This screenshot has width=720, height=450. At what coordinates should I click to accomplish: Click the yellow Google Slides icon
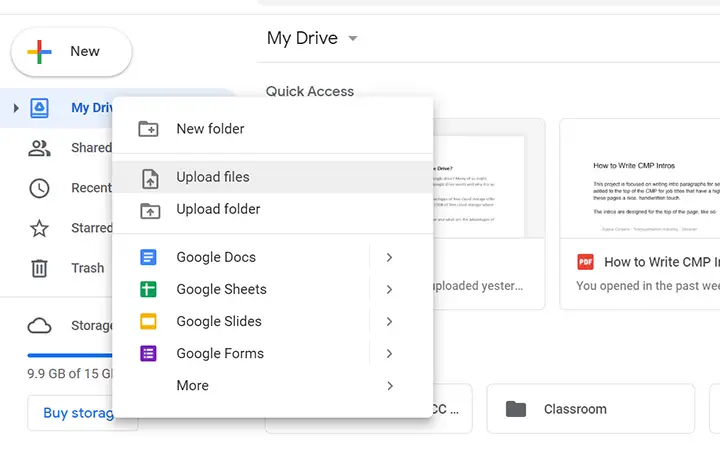[x=148, y=321]
